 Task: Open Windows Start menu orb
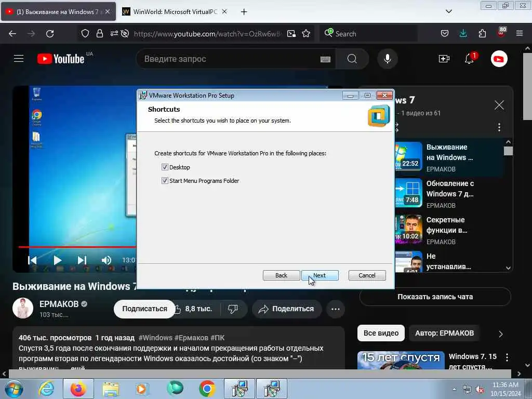(14, 389)
